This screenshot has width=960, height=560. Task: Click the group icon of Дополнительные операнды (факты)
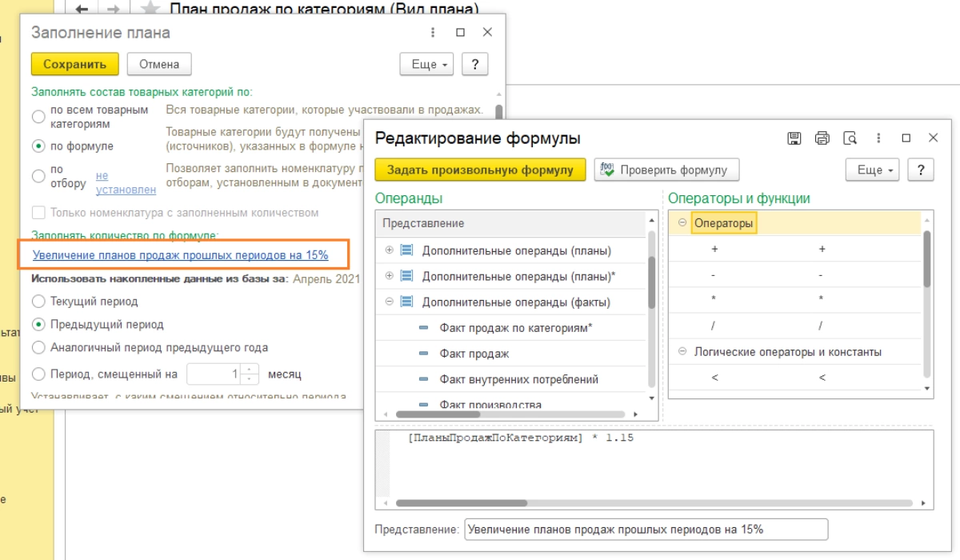(x=406, y=302)
